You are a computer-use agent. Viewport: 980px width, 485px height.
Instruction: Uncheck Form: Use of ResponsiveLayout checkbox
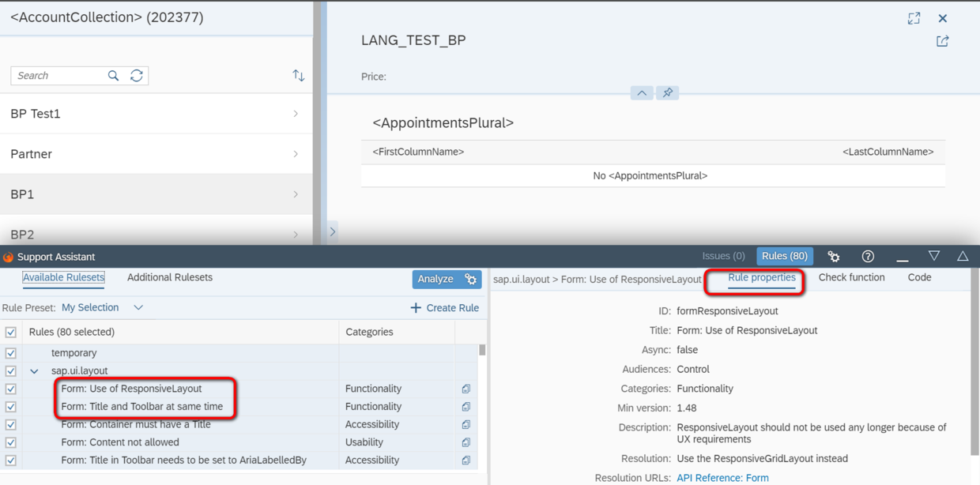11,389
